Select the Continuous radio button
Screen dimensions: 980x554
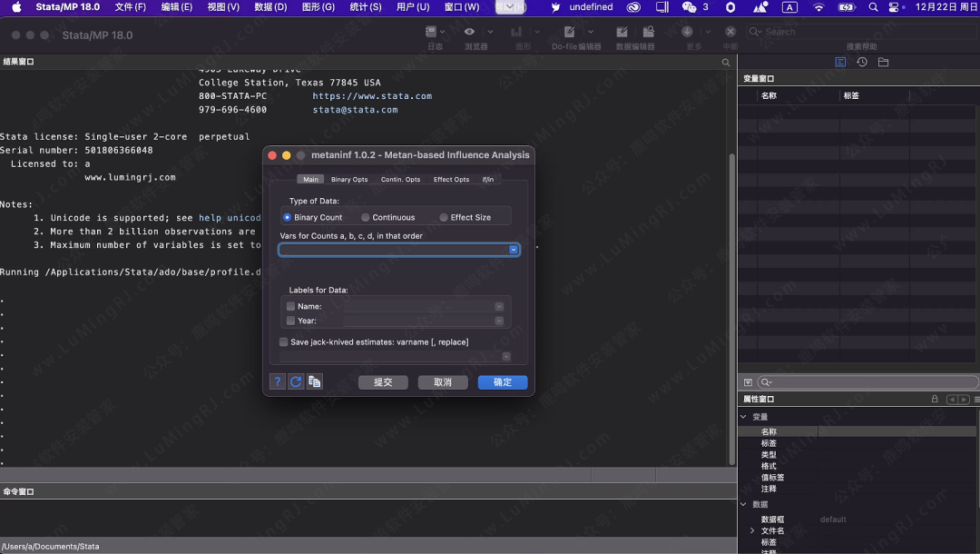[x=366, y=218]
